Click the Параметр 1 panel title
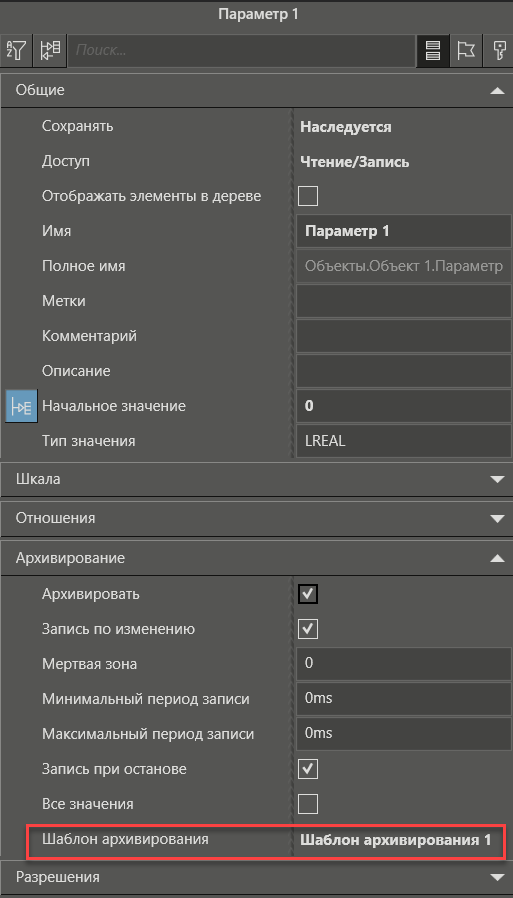513x898 pixels. coord(258,14)
